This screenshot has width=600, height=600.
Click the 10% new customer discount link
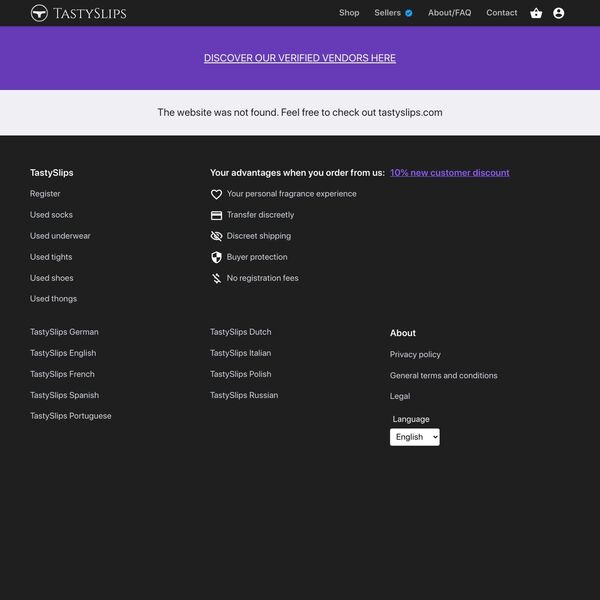449,173
